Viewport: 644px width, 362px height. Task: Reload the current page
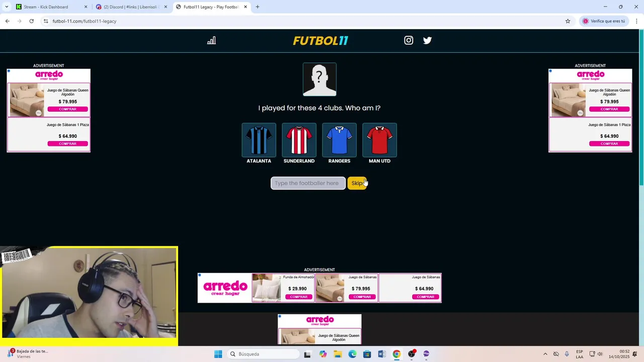[31, 21]
